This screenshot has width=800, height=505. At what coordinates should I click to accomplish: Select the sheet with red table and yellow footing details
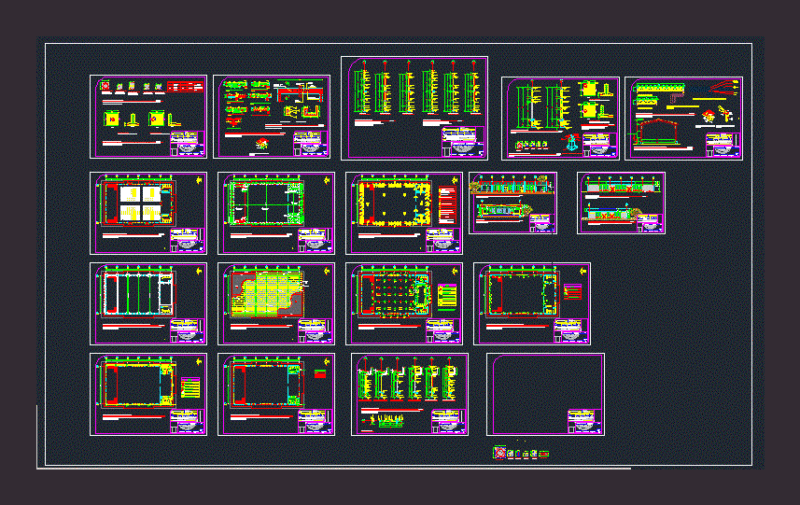pos(148,117)
